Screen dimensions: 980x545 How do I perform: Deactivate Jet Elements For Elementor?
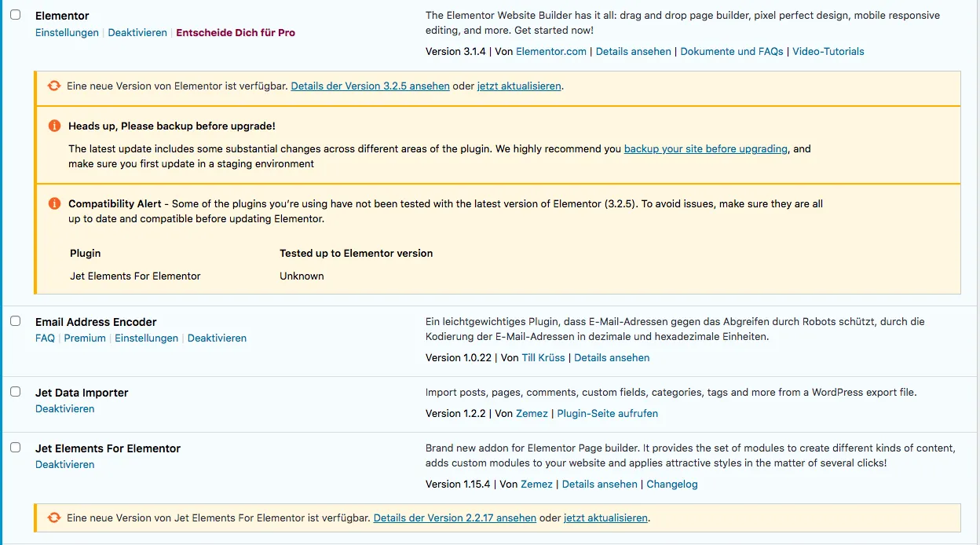pyautogui.click(x=65, y=465)
